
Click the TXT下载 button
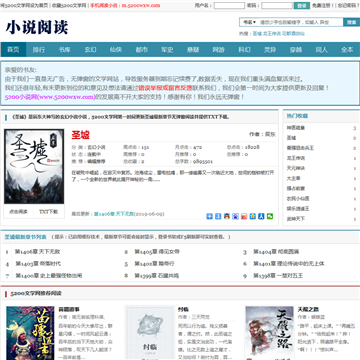point(49,212)
